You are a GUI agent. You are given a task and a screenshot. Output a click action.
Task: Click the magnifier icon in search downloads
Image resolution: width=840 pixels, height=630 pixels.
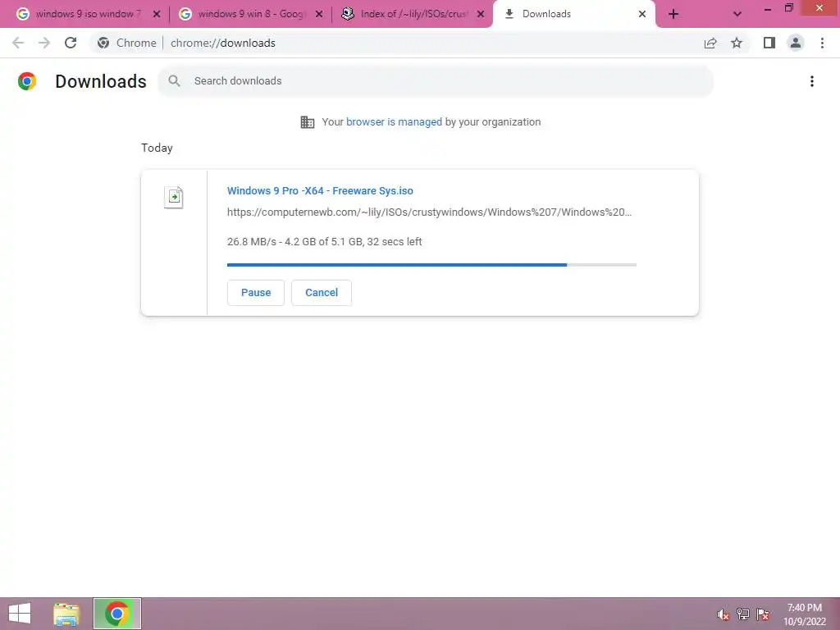tap(174, 81)
